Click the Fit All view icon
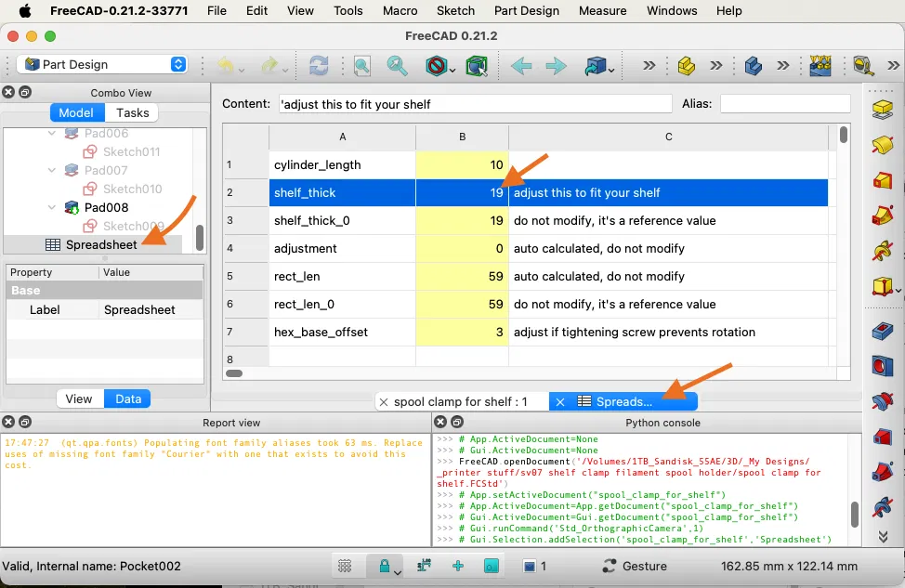This screenshot has width=905, height=588. [x=361, y=66]
